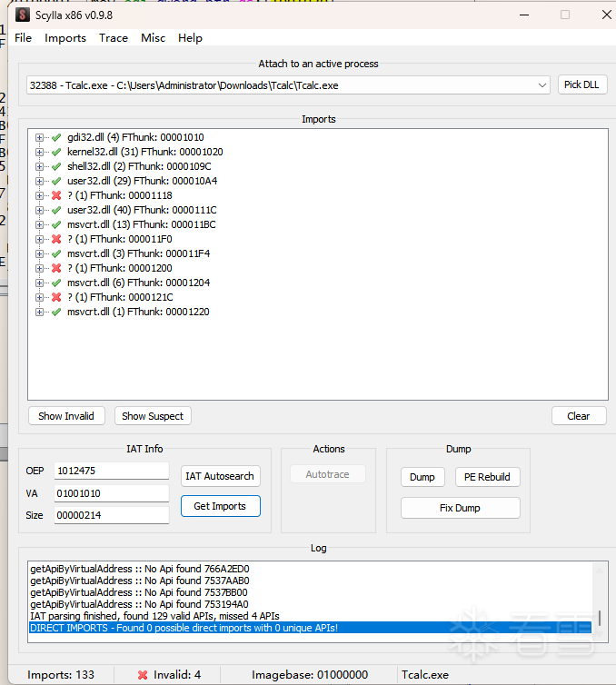Click the OEP input field
Screen dimensions: 616x685
(x=112, y=471)
